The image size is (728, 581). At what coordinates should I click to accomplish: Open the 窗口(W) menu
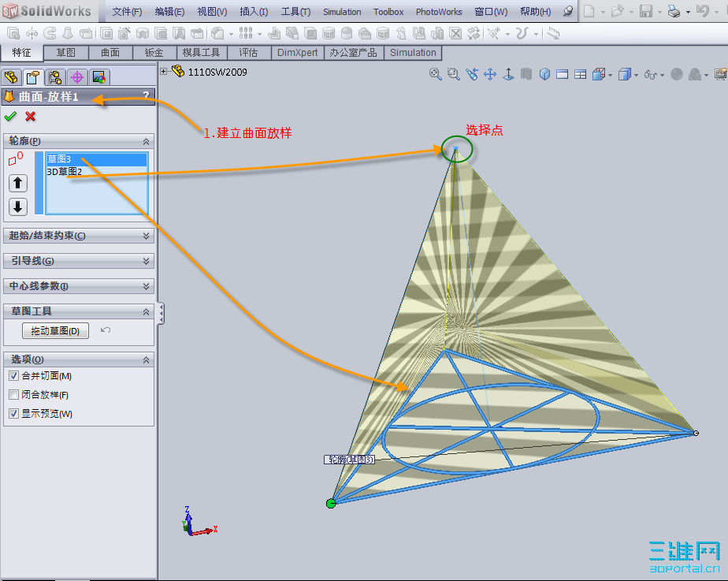pyautogui.click(x=491, y=12)
